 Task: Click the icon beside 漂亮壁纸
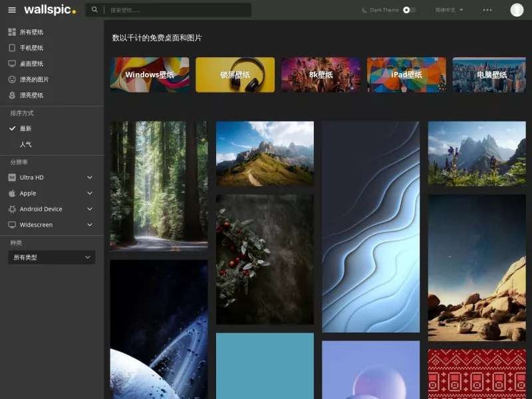[12, 95]
